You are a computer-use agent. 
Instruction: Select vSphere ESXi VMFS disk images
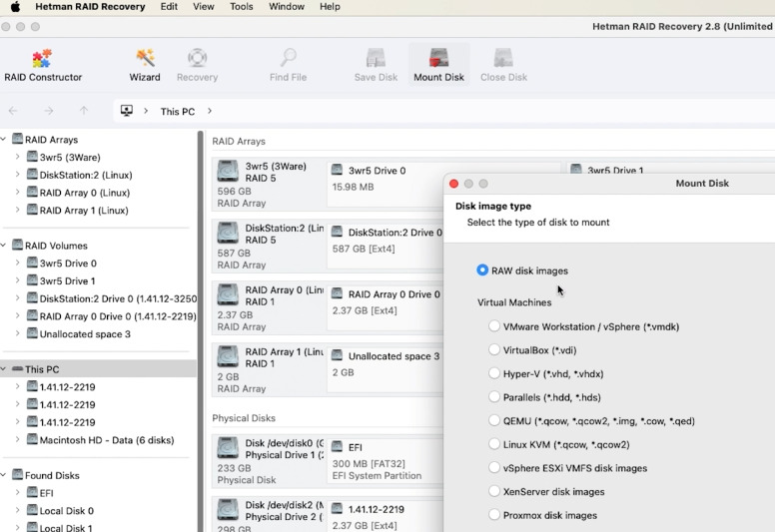[493, 468]
